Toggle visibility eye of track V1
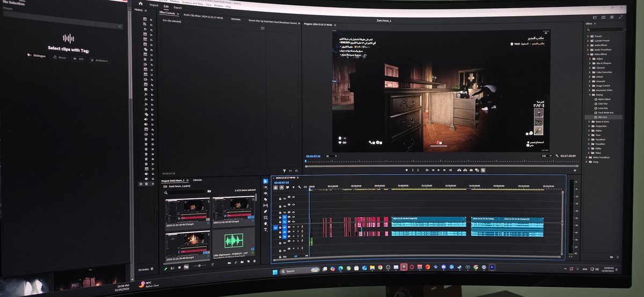The image size is (644, 297). coord(293,222)
